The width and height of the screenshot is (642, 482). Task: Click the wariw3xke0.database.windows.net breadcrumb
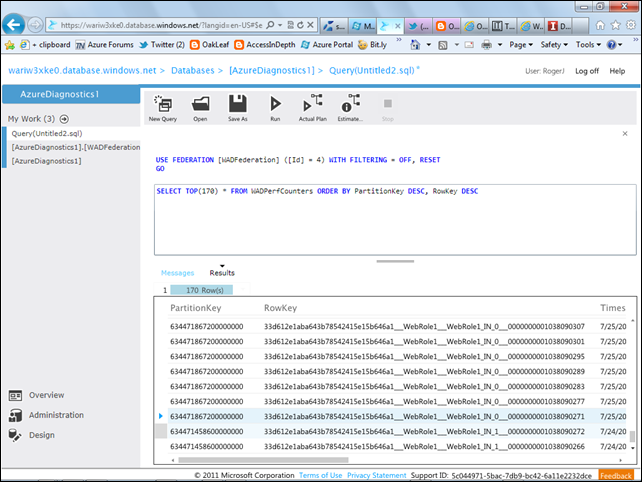[x=82, y=70]
